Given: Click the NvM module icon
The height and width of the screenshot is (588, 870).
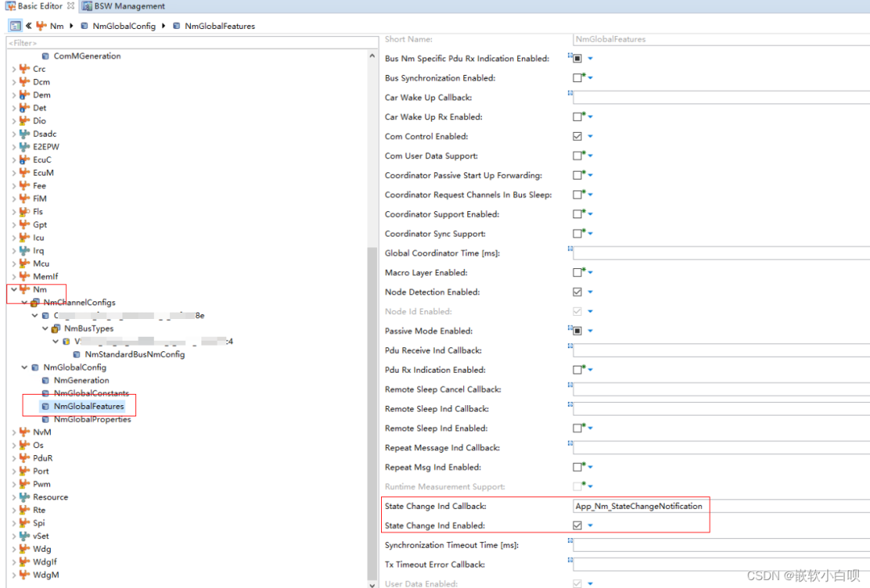Looking at the screenshot, I should click(24, 432).
